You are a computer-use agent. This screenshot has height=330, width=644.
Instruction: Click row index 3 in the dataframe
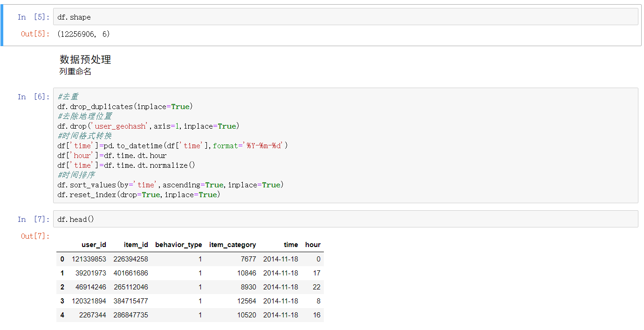[x=62, y=301]
